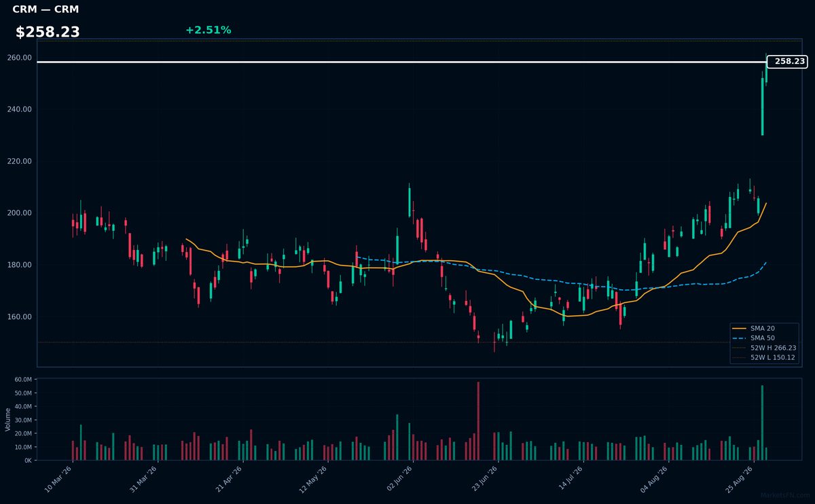Click the $258.23 current price heading
Image resolution: width=815 pixels, height=504 pixels.
(x=48, y=32)
